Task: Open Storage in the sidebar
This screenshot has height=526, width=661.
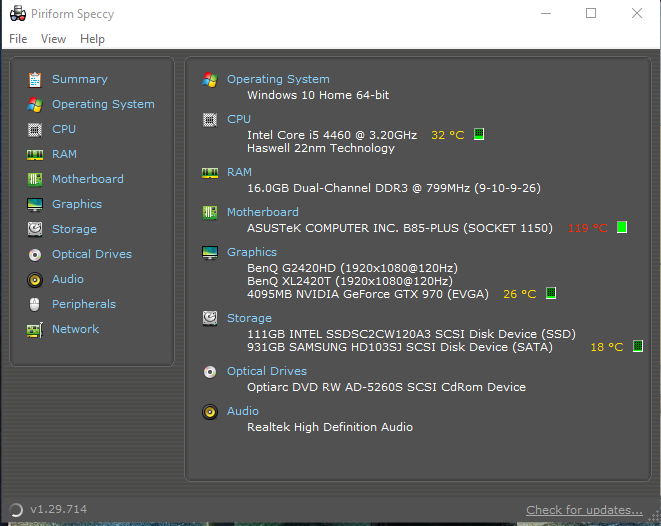Action: [74, 229]
